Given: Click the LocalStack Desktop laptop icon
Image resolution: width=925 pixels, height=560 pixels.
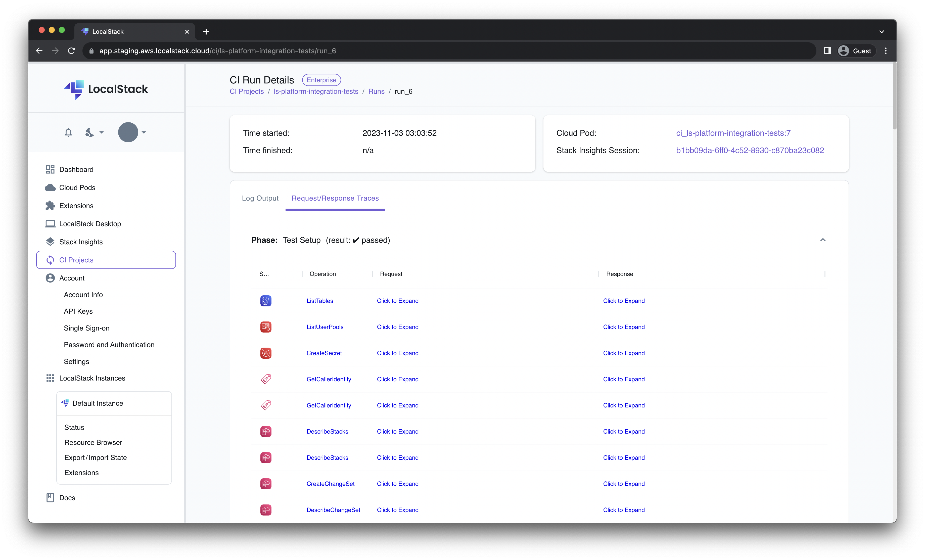Looking at the screenshot, I should (50, 224).
